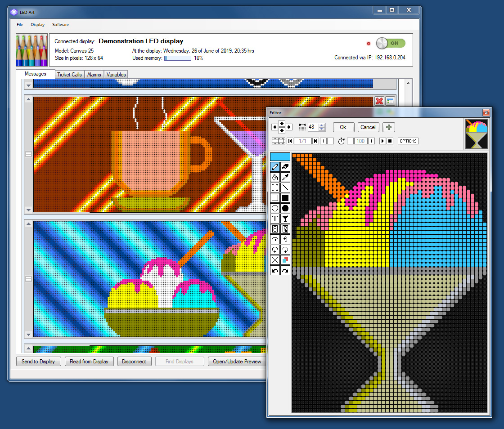The width and height of the screenshot is (504, 429).
Task: Delete the coffee cup message with red X
Action: tap(379, 101)
